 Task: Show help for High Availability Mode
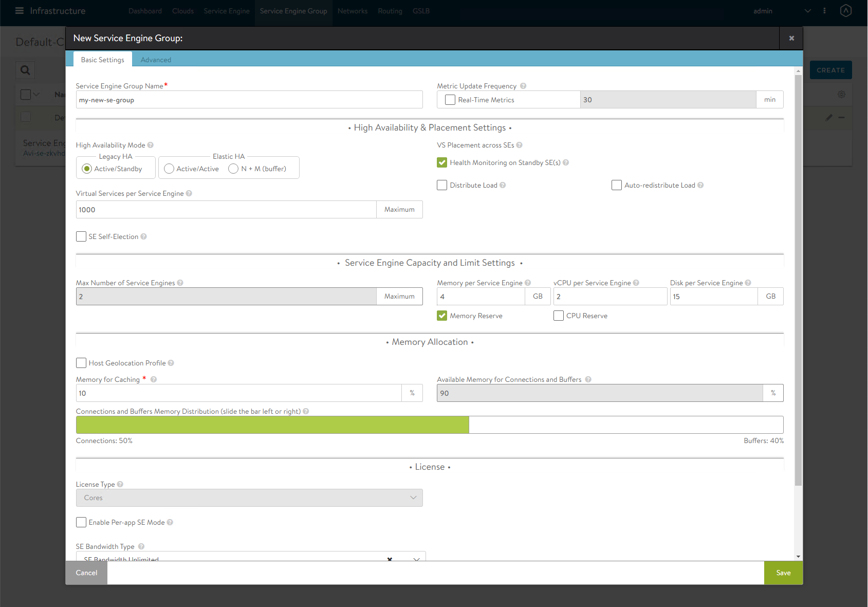click(x=151, y=145)
